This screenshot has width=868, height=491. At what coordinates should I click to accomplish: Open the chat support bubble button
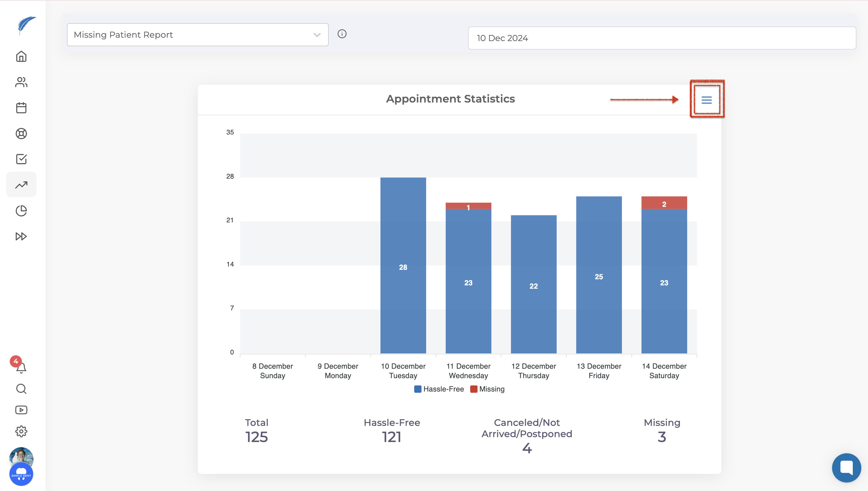coord(846,467)
